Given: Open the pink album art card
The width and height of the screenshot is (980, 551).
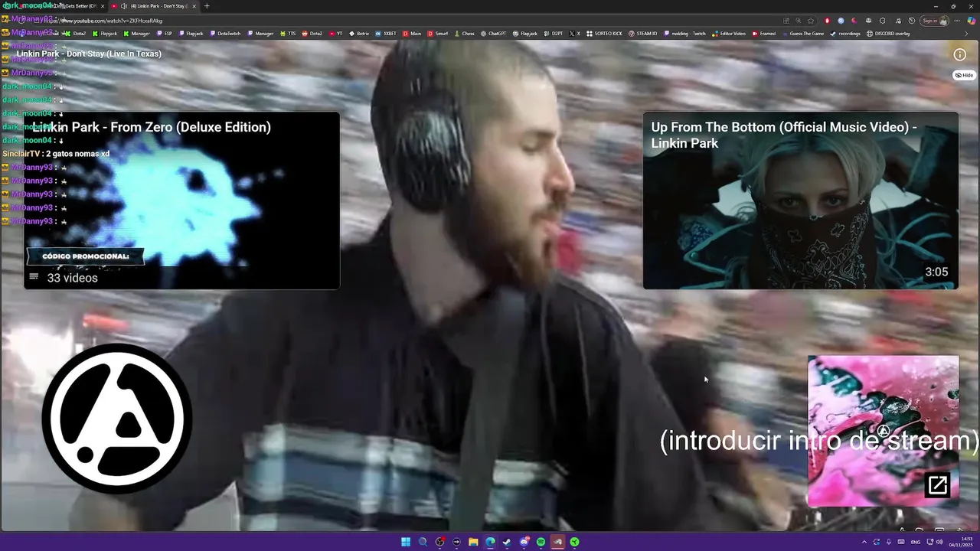Looking at the screenshot, I should [883, 431].
